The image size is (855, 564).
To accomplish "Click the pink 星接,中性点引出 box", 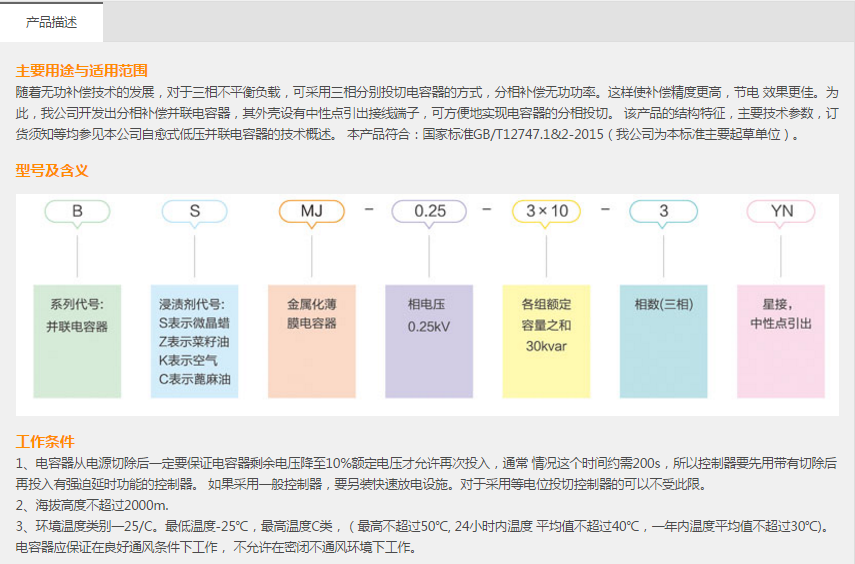I will (x=780, y=340).
